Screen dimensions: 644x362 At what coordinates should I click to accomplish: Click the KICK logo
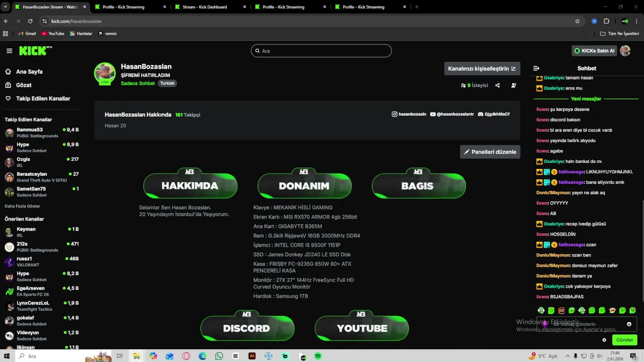35,51
